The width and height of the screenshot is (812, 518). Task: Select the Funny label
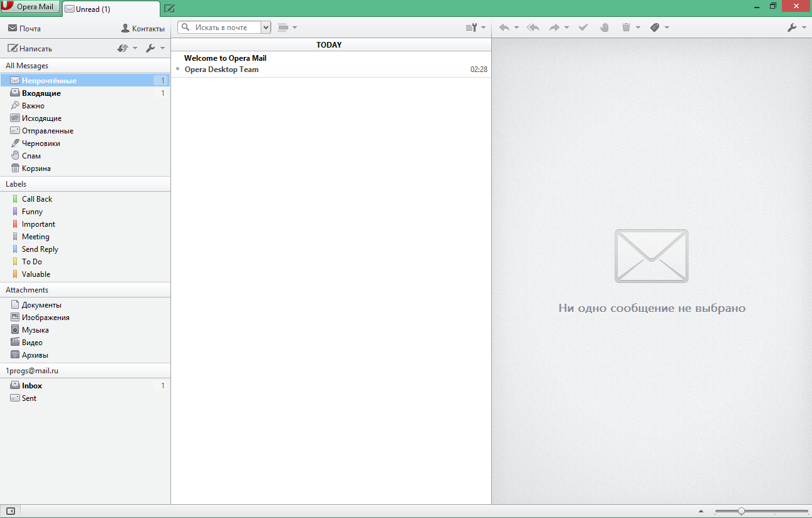point(85,212)
